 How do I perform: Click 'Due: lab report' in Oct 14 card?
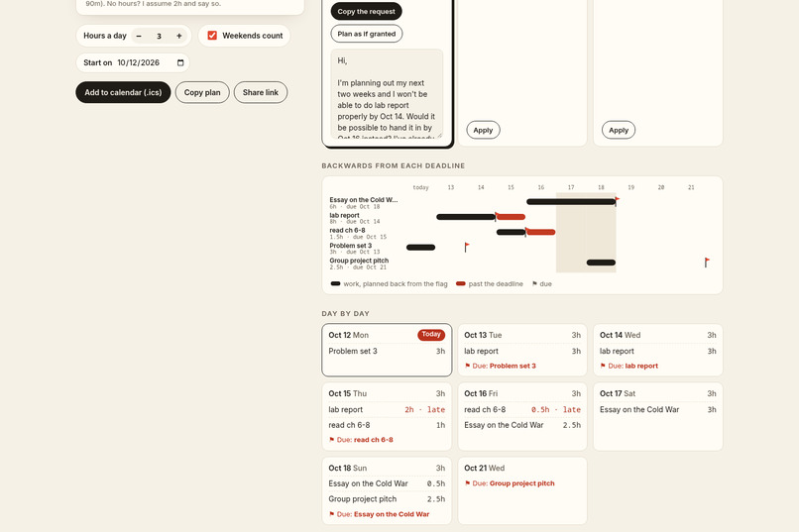pyautogui.click(x=628, y=366)
